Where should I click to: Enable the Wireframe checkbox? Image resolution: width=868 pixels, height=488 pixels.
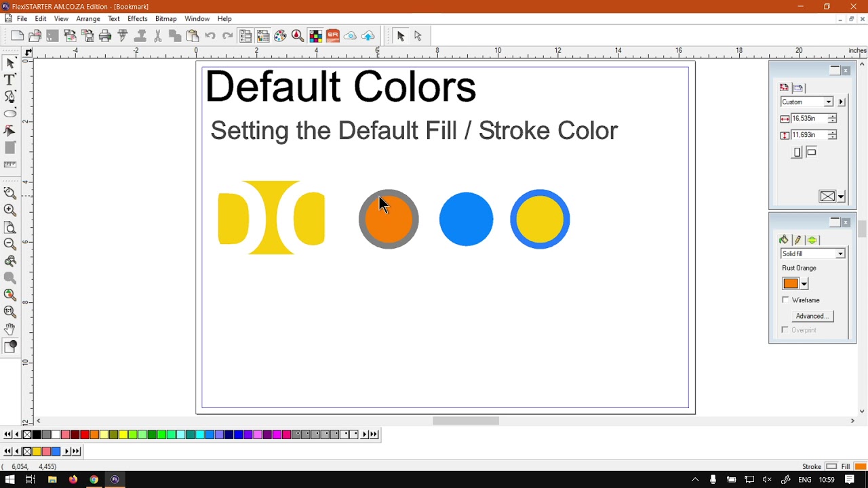click(x=786, y=300)
